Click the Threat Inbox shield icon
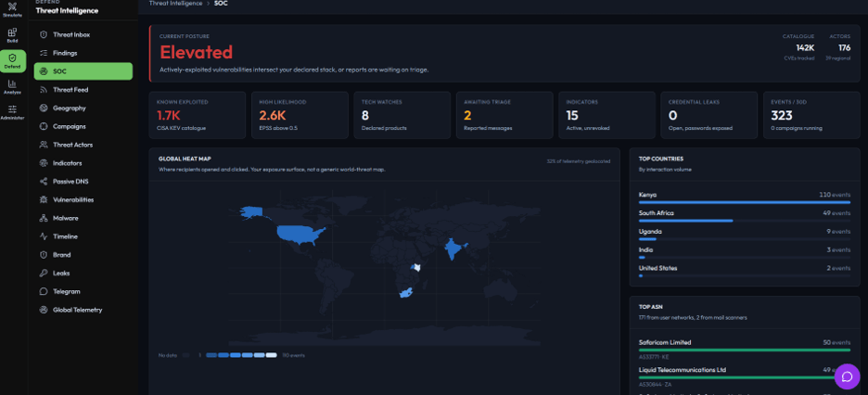The image size is (868, 395). point(44,35)
